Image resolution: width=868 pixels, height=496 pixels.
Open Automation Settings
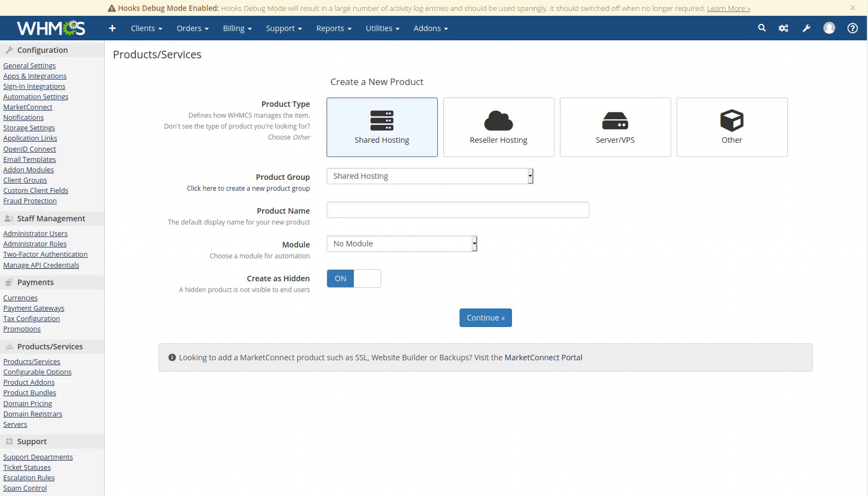tap(36, 96)
